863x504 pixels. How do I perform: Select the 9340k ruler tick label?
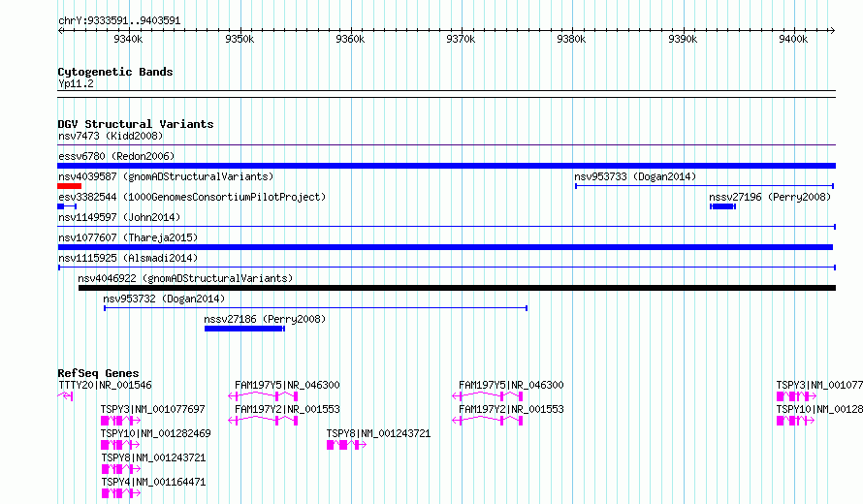coord(128,39)
